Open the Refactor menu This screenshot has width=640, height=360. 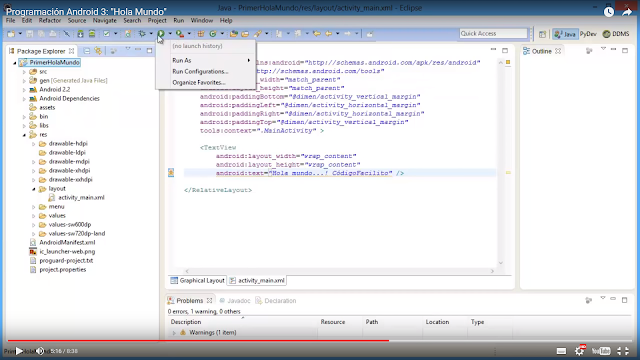pos(50,20)
